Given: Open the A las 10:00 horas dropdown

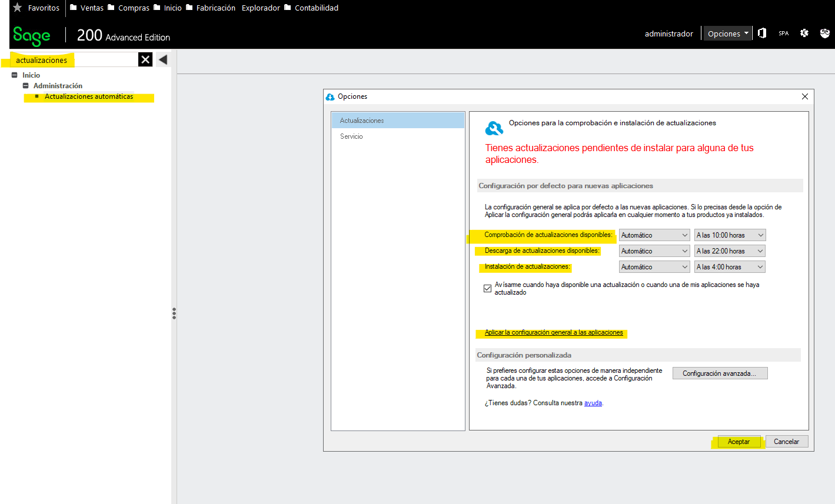Looking at the screenshot, I should click(730, 235).
